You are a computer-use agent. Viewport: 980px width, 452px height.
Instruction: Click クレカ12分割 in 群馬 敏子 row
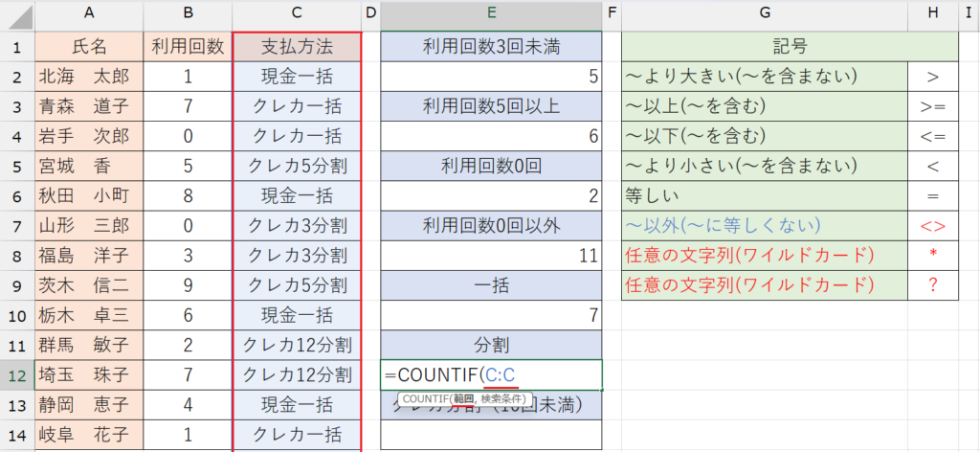[297, 345]
